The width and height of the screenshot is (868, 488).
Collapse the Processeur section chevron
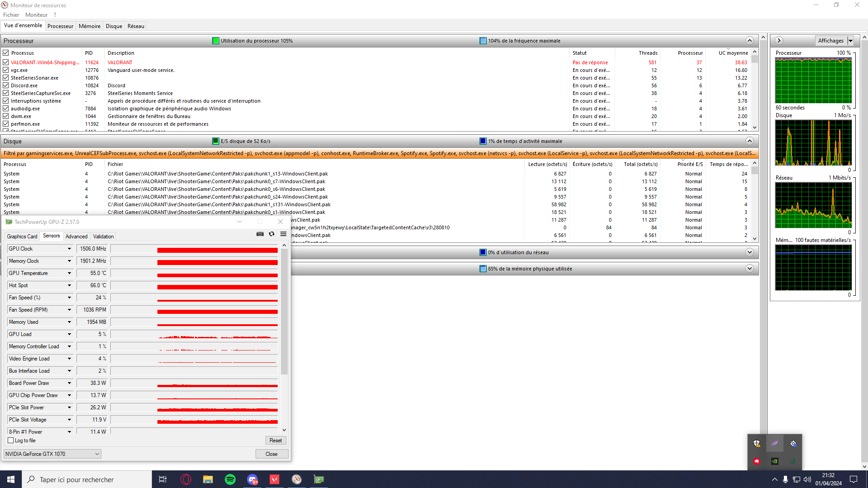tap(749, 41)
